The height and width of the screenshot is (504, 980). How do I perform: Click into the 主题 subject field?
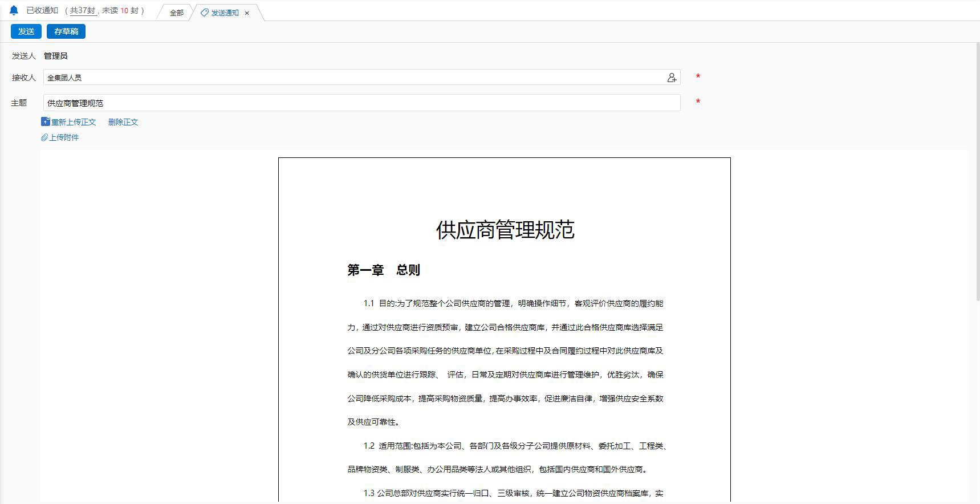(x=361, y=103)
